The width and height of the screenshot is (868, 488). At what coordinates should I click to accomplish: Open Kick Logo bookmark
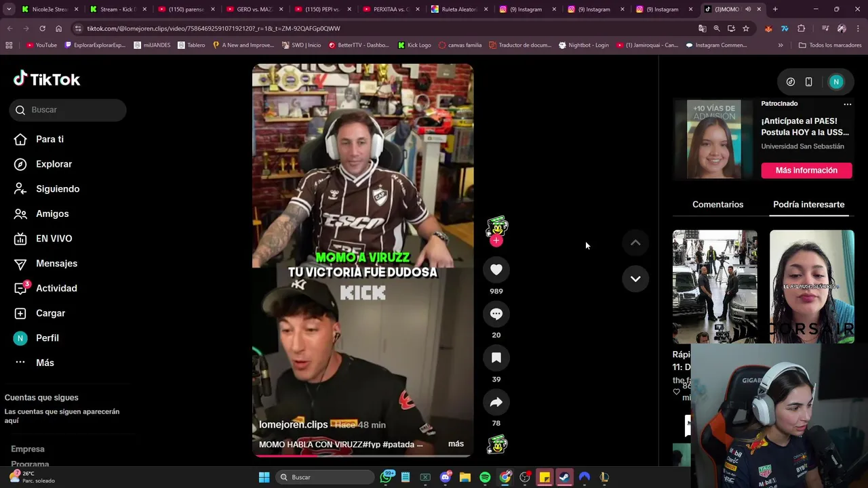click(414, 45)
